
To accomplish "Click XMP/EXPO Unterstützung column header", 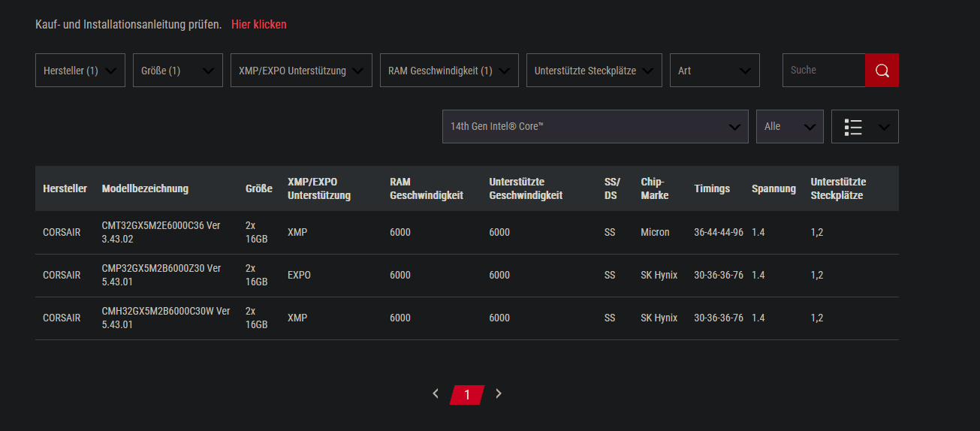I will click(x=319, y=188).
